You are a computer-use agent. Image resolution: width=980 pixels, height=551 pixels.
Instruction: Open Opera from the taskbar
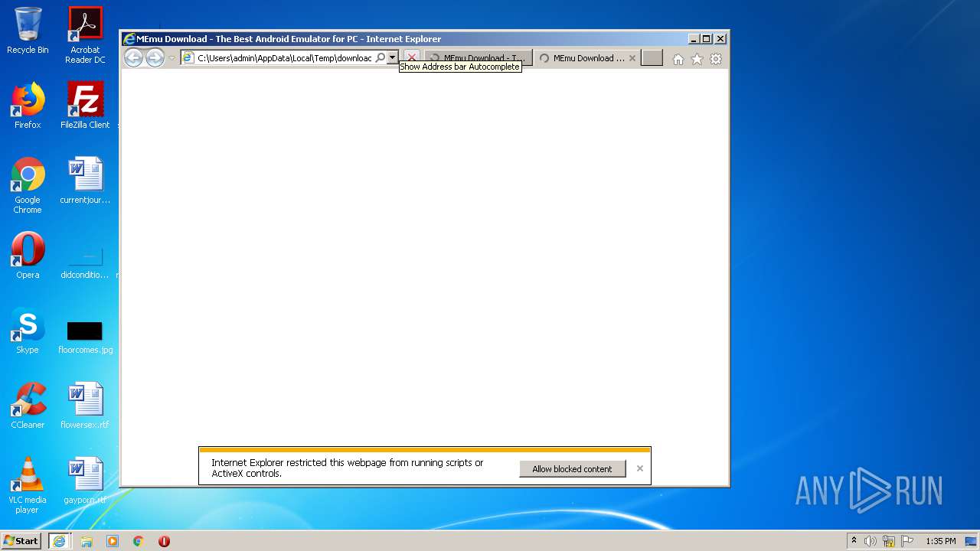(164, 541)
